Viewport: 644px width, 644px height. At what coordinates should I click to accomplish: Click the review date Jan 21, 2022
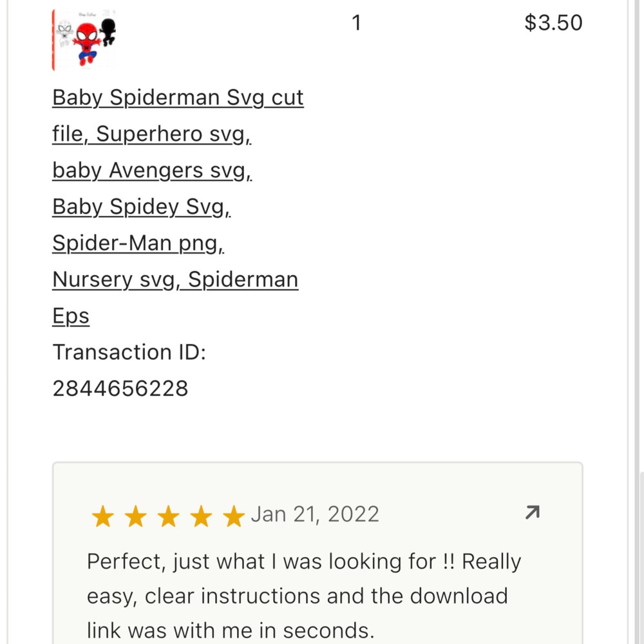coord(315,514)
